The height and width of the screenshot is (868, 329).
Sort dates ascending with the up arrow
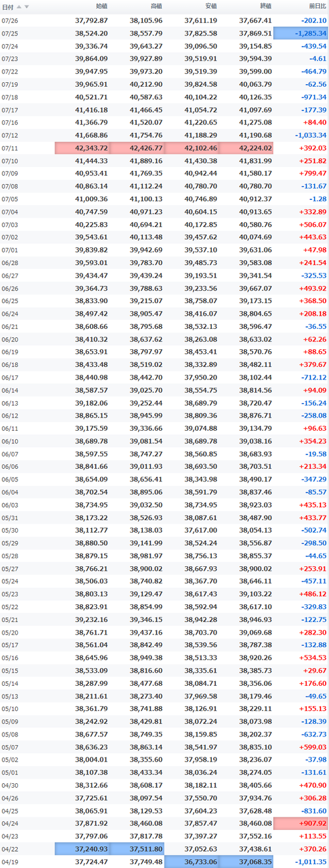coord(20,7)
